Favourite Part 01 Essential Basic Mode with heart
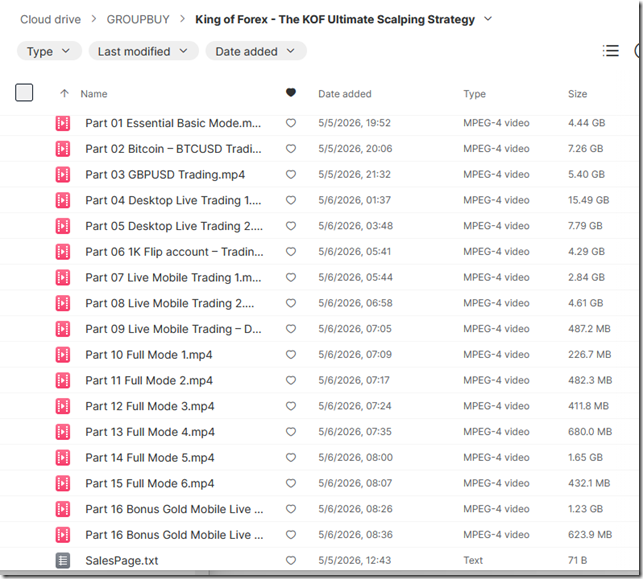Screen dimensions: 643x579 (x=291, y=123)
